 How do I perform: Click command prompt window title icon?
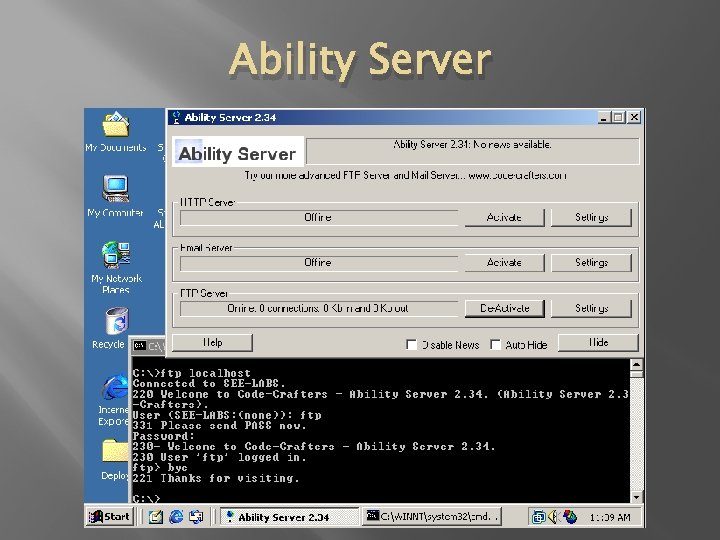pyautogui.click(x=140, y=345)
